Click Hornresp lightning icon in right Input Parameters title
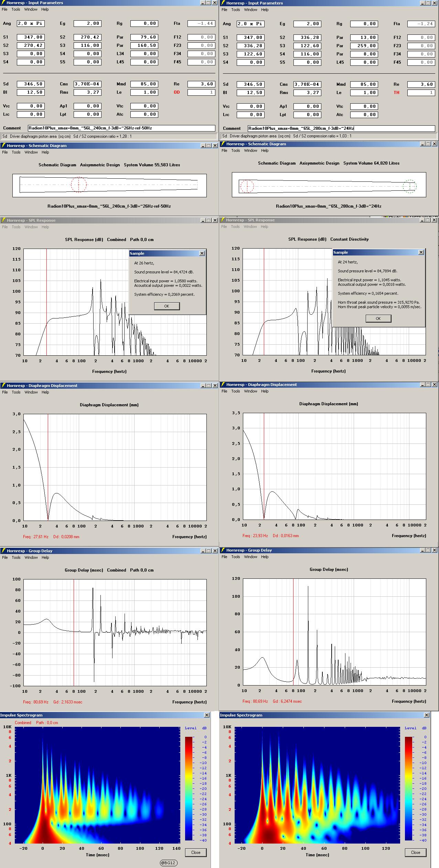 pos(223,3)
